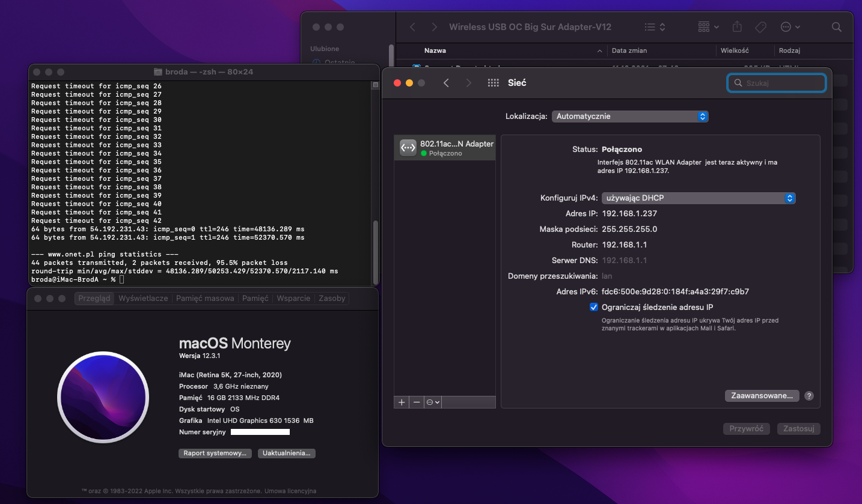Click the Uaktualnienia button
Screen dimensions: 862x504
287,454
